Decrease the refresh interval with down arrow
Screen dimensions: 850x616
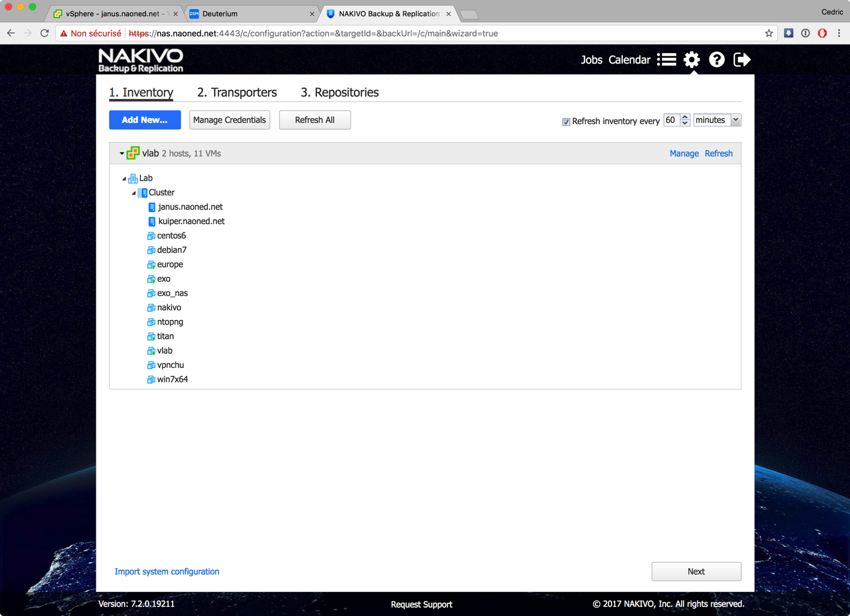click(685, 123)
